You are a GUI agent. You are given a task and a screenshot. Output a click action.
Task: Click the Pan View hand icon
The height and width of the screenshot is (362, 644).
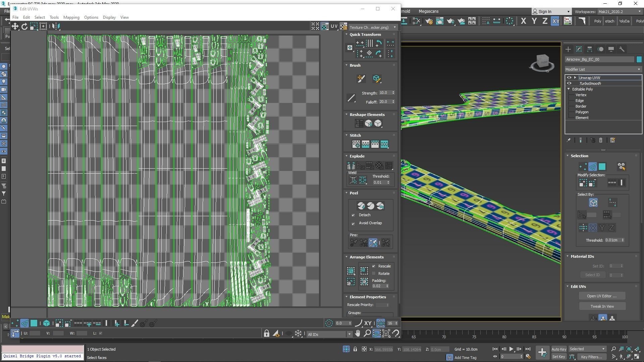point(358,333)
